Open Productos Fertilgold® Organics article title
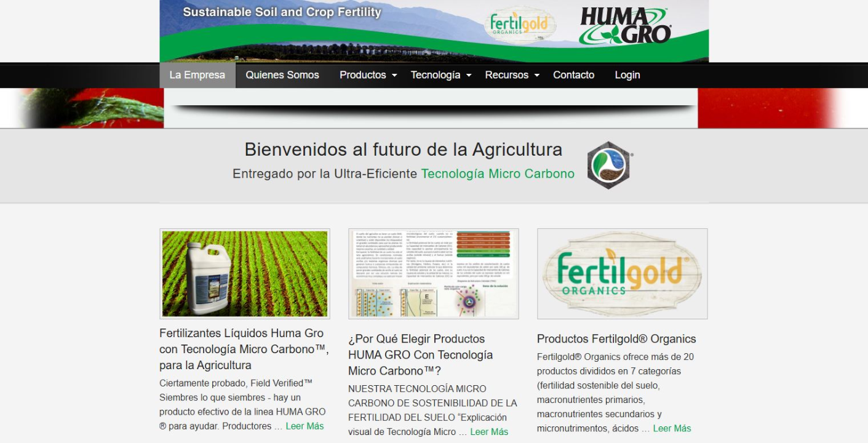 tap(616, 339)
